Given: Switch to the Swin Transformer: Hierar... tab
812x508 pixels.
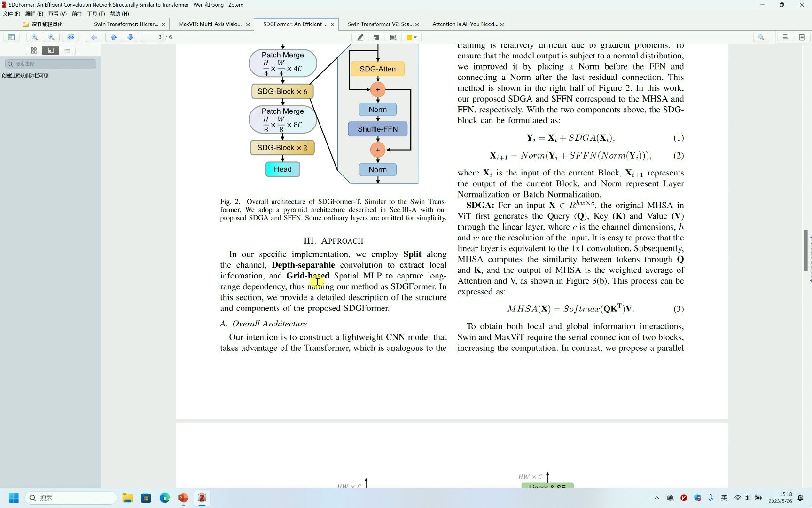Looking at the screenshot, I should [x=126, y=24].
